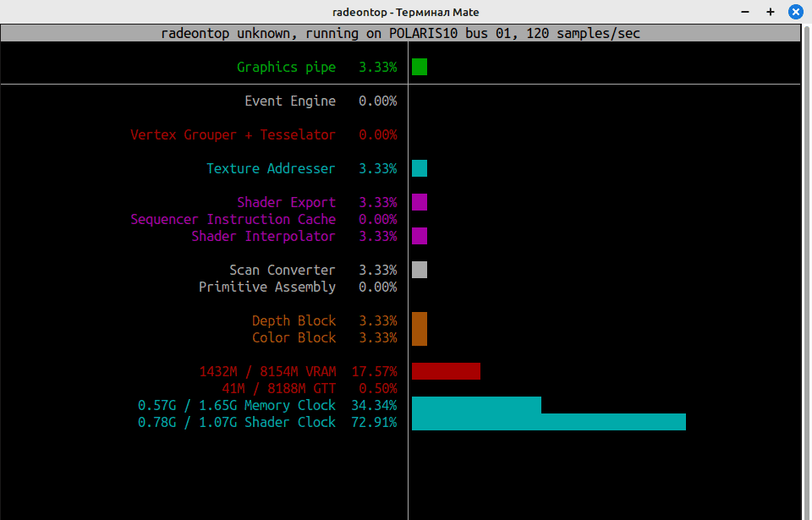Viewport: 812px width, 520px height.
Task: Click the magenta Shader Interpolator bar
Action: click(x=420, y=236)
